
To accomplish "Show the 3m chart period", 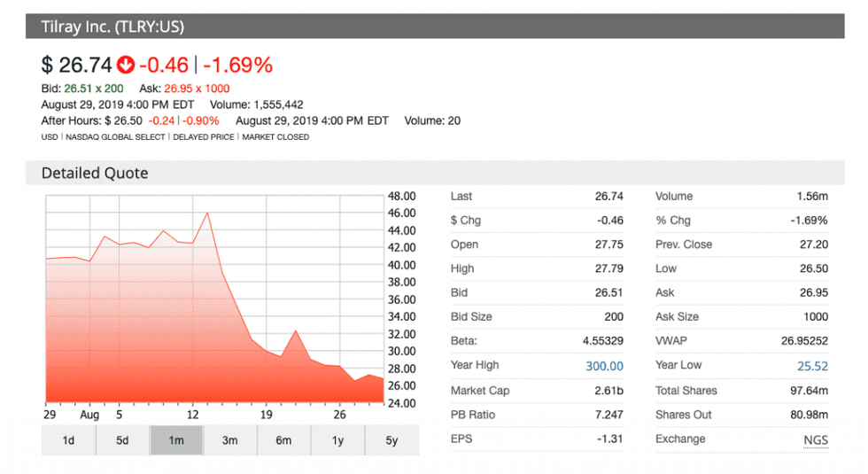I will (x=229, y=440).
